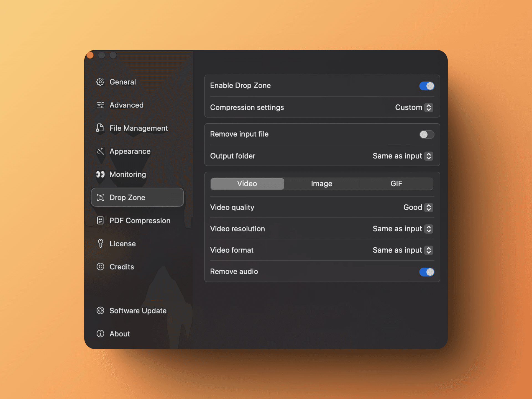Enable the Remove input file switch

click(427, 134)
